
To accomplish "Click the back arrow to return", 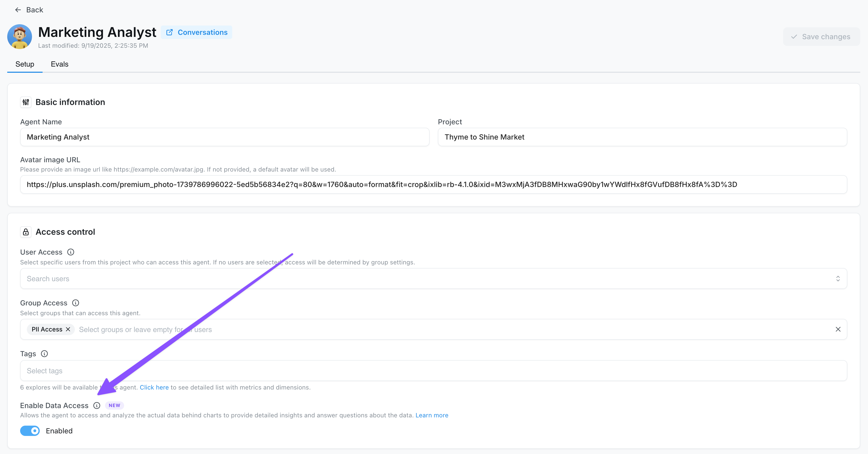I will tap(18, 10).
